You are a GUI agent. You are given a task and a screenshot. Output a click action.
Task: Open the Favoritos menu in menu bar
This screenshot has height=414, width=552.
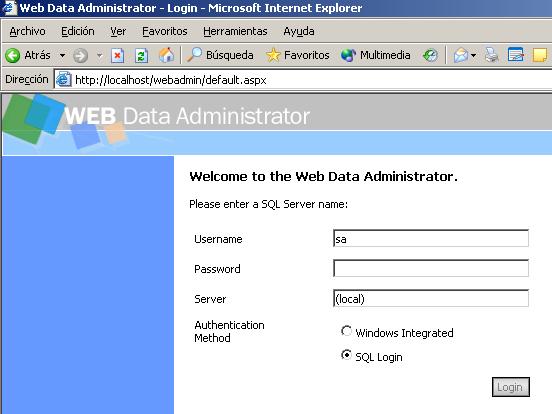pos(165,31)
